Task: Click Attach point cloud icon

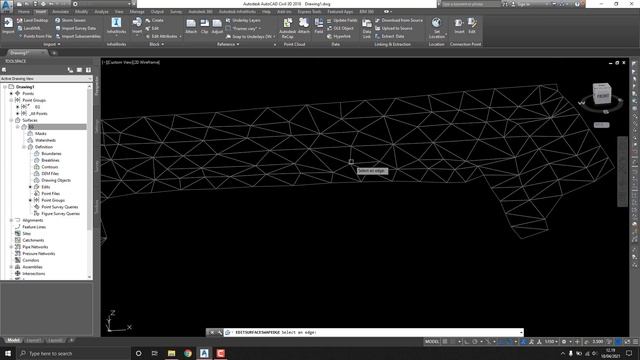Action: (x=304, y=25)
